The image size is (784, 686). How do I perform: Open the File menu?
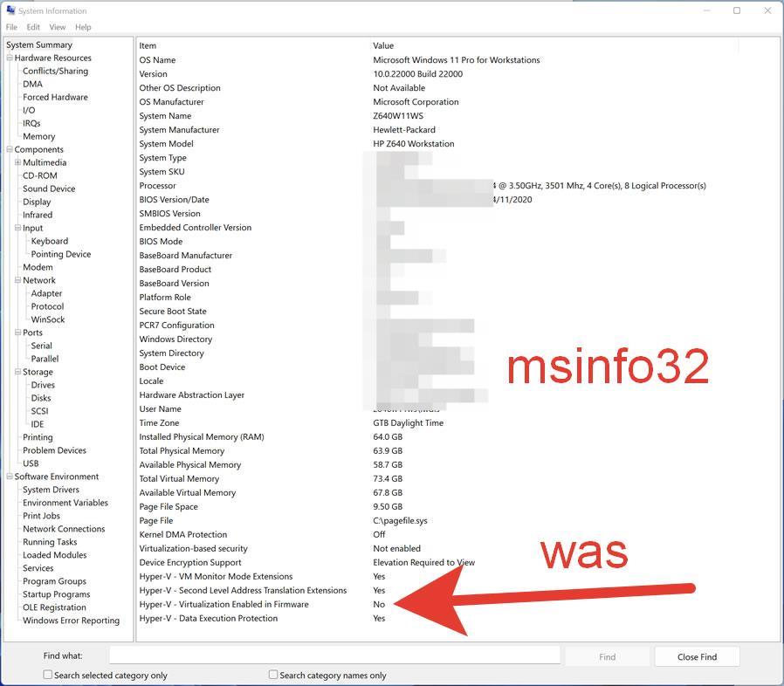pos(11,27)
